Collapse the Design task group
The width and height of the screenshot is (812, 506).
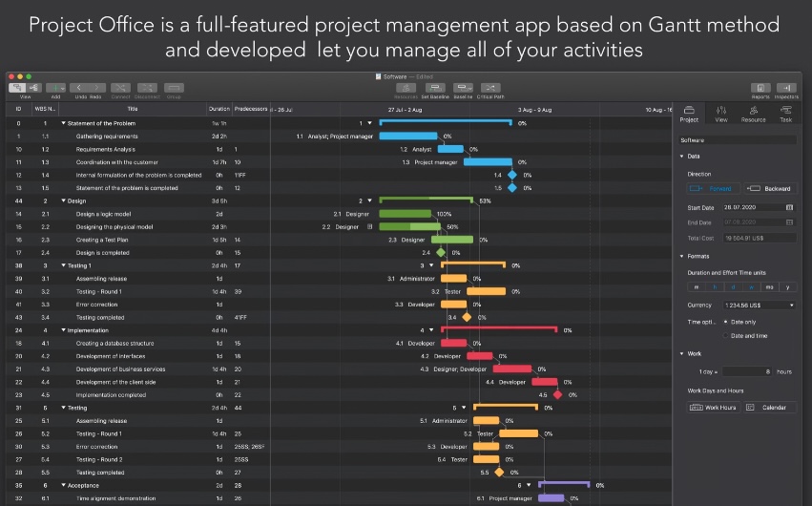(x=64, y=200)
